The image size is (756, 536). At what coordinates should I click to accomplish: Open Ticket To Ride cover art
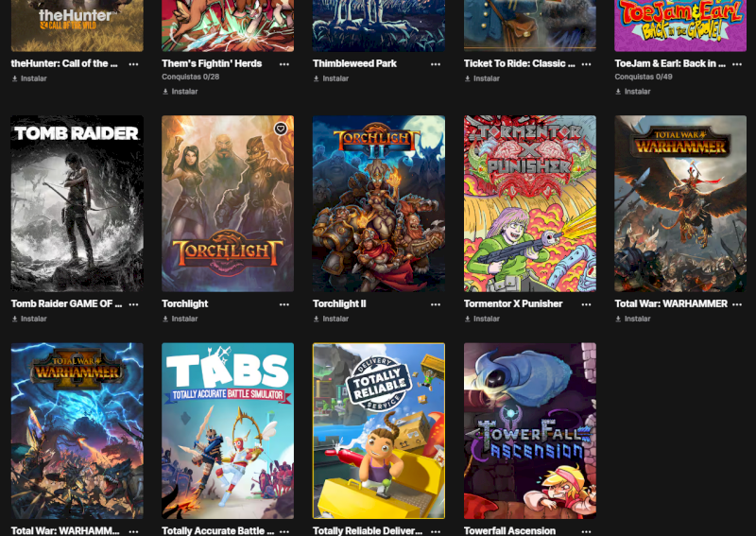(530, 26)
